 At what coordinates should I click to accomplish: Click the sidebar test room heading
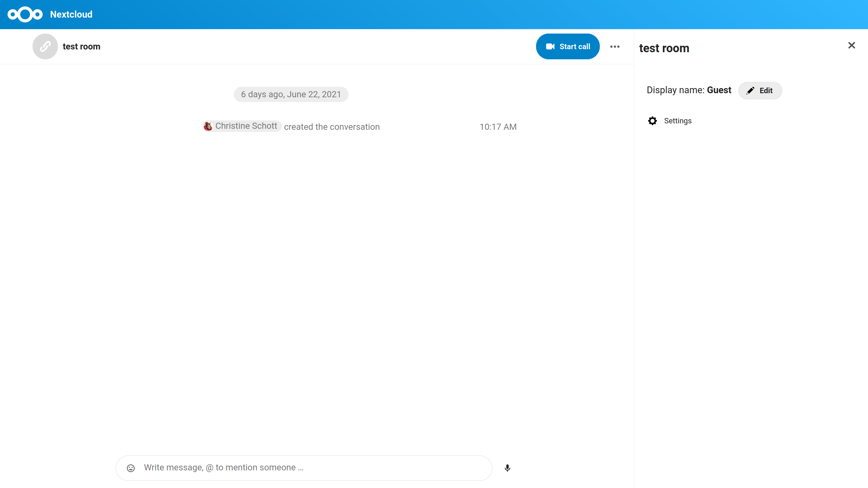(664, 48)
